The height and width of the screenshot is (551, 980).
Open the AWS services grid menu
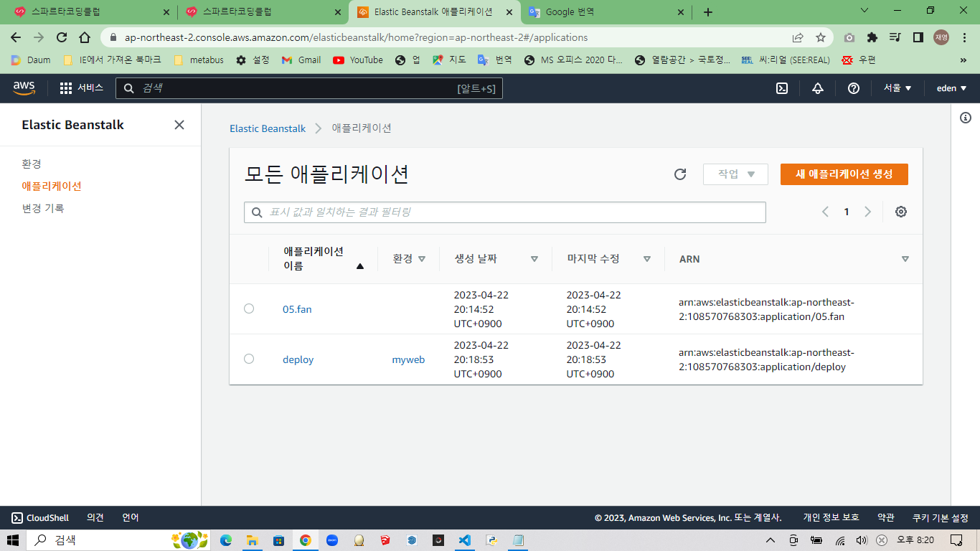[66, 88]
